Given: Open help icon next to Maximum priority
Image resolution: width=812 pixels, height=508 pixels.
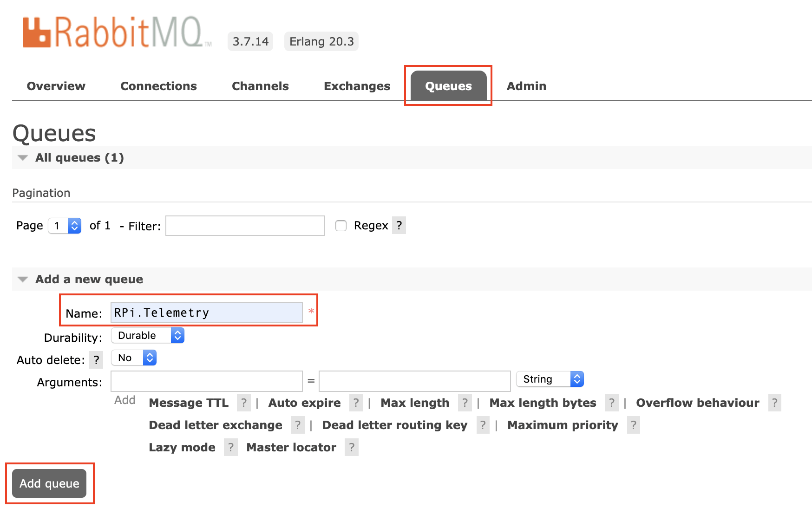Looking at the screenshot, I should point(633,425).
